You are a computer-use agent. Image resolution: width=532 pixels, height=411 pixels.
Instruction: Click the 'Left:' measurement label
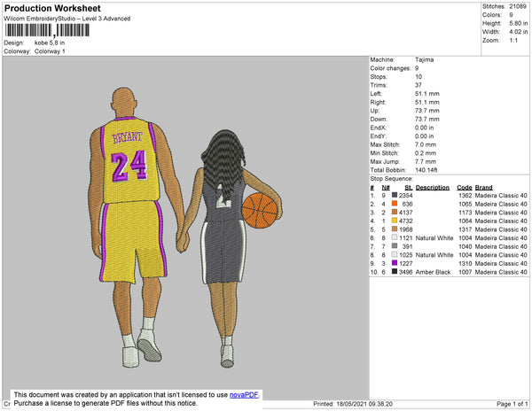click(376, 94)
